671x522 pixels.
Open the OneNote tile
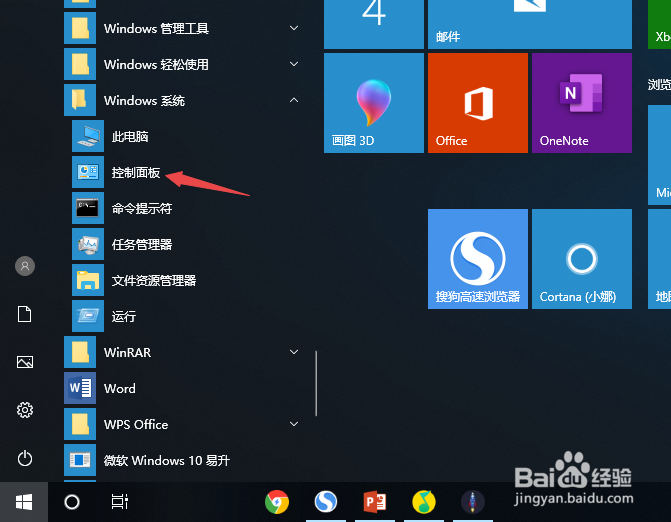point(582,103)
